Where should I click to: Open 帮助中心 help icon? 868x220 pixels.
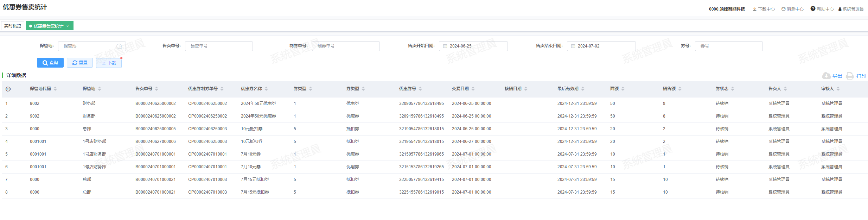click(x=813, y=9)
